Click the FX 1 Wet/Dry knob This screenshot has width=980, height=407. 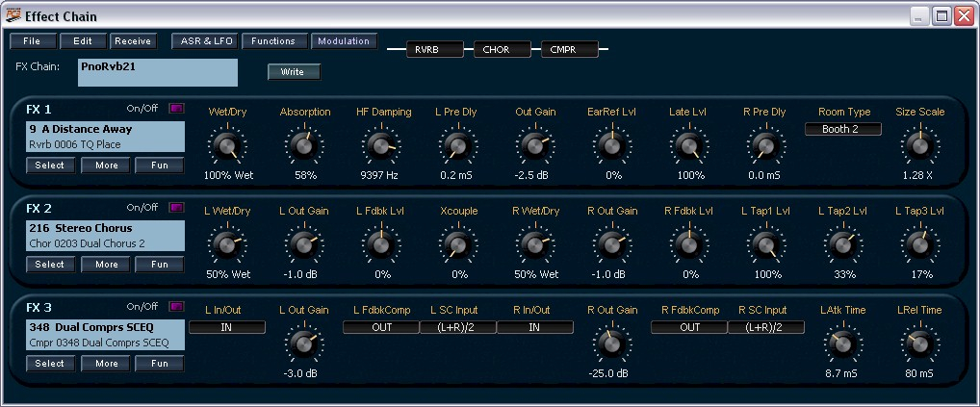point(226,146)
